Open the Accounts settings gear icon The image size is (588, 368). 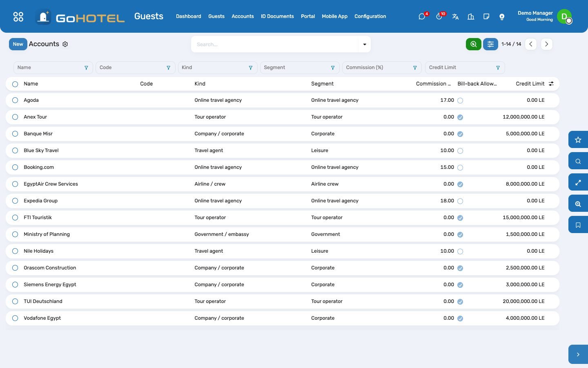pyautogui.click(x=65, y=44)
